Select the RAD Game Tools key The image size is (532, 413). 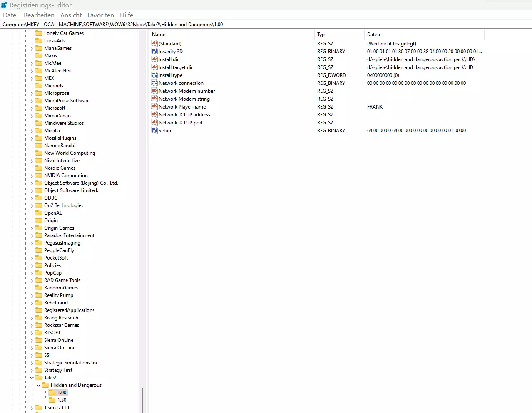click(62, 280)
